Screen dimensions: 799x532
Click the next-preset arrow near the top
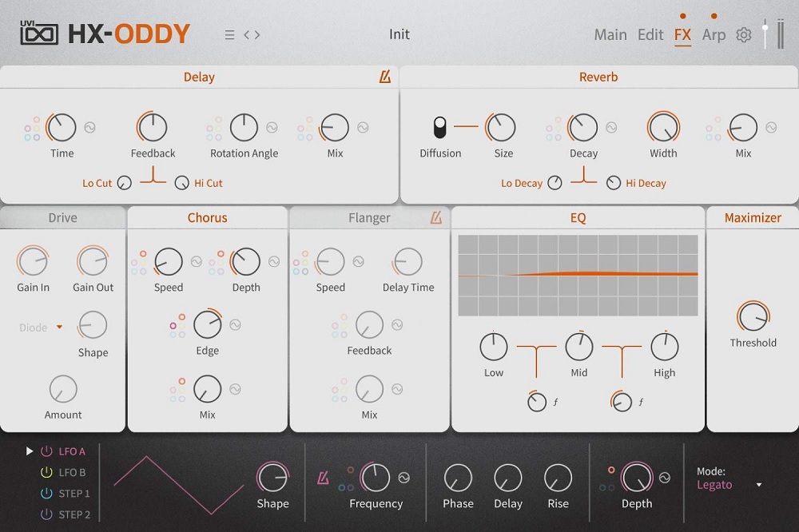click(256, 34)
